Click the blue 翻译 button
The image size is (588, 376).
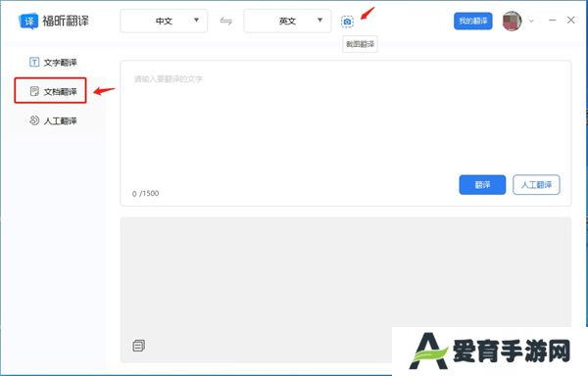[482, 185]
